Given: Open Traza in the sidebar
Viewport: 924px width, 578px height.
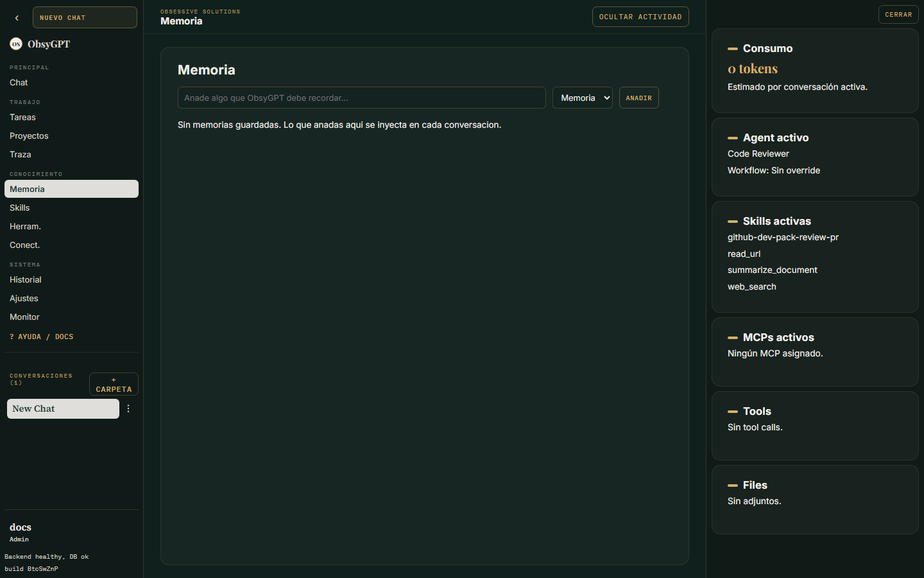Looking at the screenshot, I should point(71,154).
